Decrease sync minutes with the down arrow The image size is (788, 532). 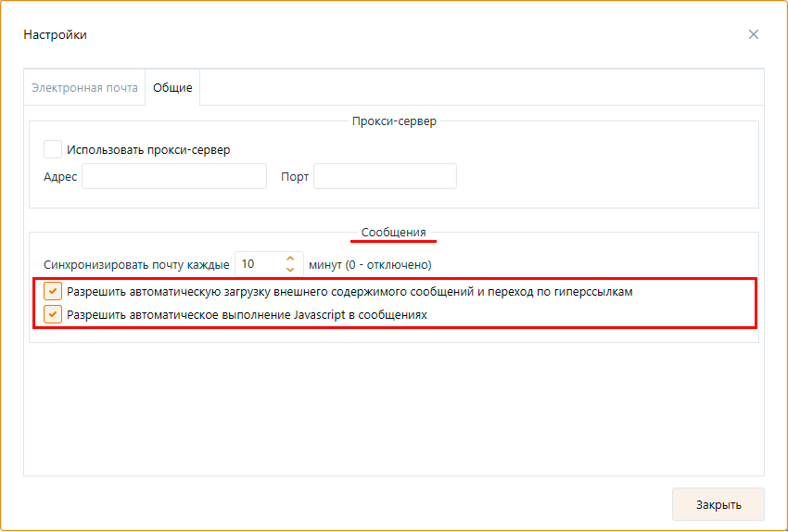click(x=290, y=270)
